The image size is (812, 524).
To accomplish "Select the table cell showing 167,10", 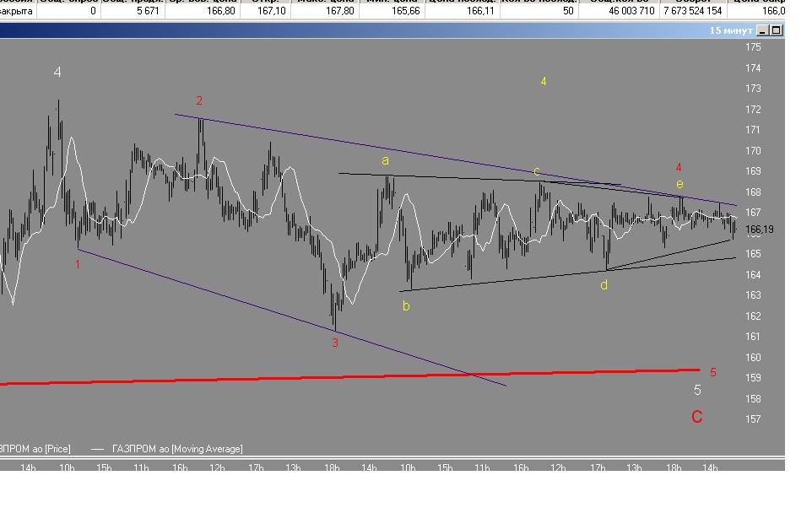I will pos(266,10).
